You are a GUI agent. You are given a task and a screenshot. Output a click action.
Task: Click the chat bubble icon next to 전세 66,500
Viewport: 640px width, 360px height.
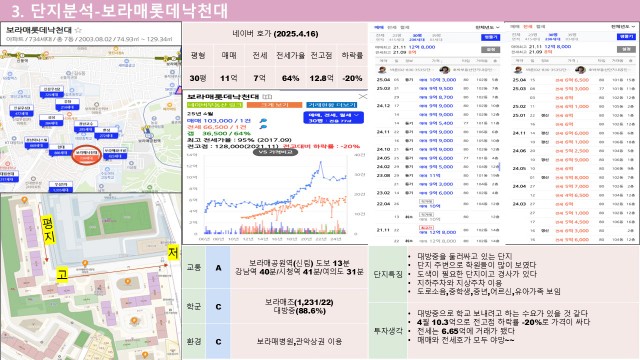(263, 127)
